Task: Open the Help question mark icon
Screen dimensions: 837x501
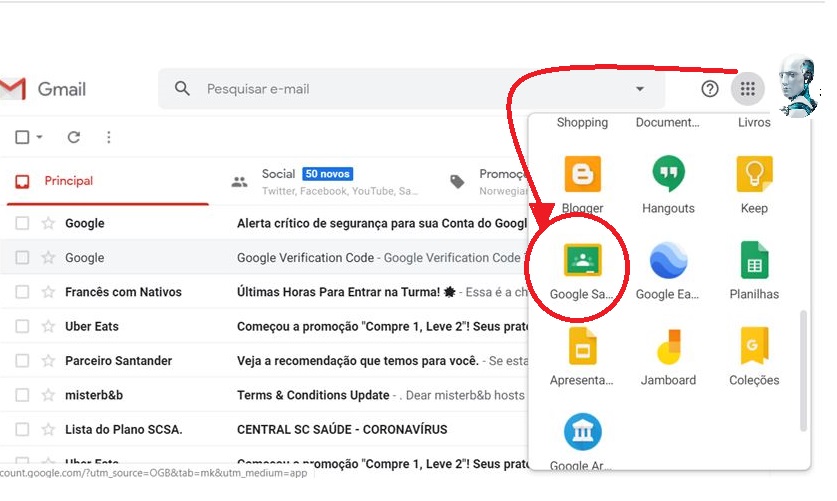Action: [709, 89]
